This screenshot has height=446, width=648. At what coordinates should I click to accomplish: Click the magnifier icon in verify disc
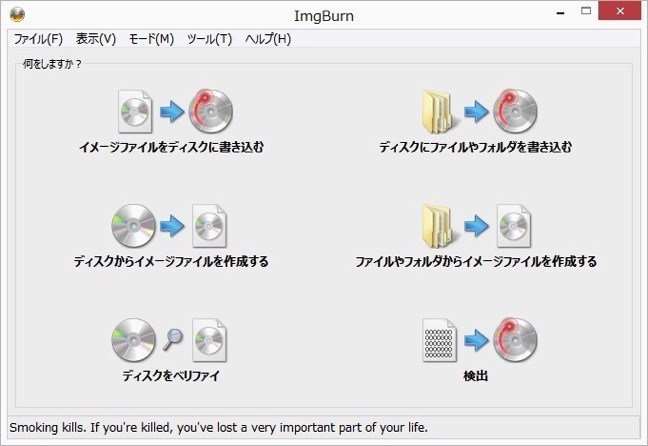[171, 340]
